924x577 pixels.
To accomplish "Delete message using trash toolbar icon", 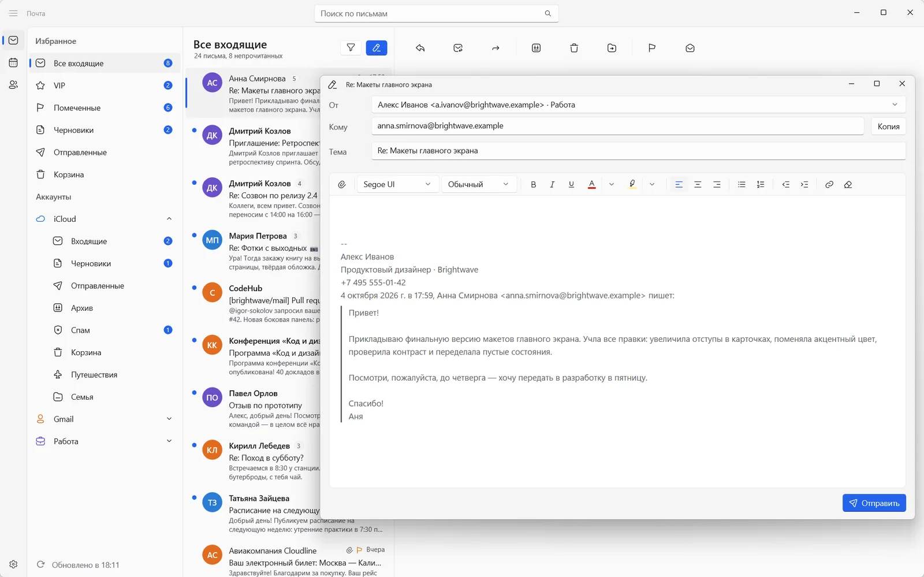I will pos(574,48).
